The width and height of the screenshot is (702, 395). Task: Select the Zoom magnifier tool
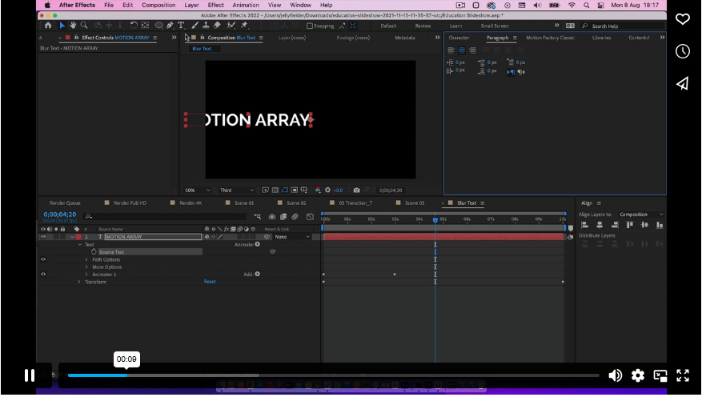pos(84,26)
